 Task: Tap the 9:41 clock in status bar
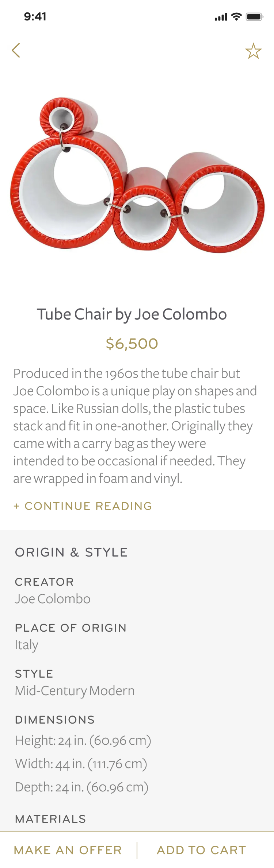coord(35,16)
